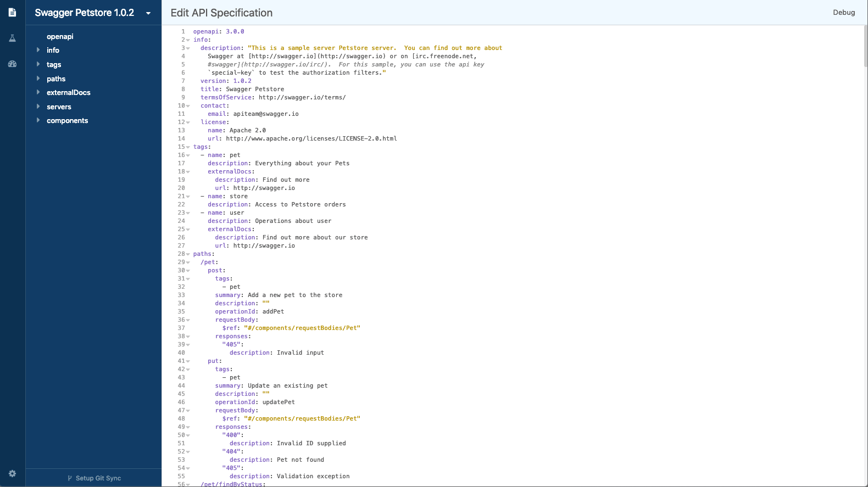The width and height of the screenshot is (868, 487).
Task: Fold the contact block at line 10
Action: (188, 106)
